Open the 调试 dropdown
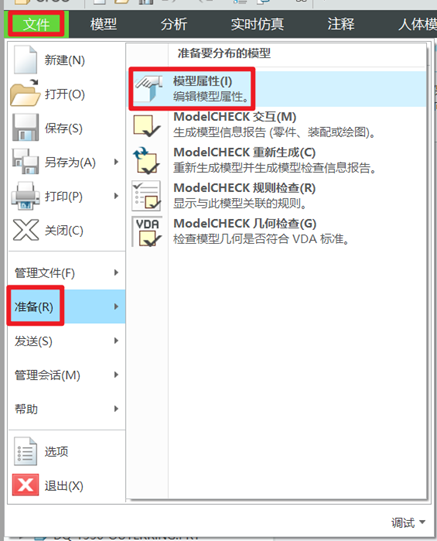437x541 pixels. click(x=408, y=523)
